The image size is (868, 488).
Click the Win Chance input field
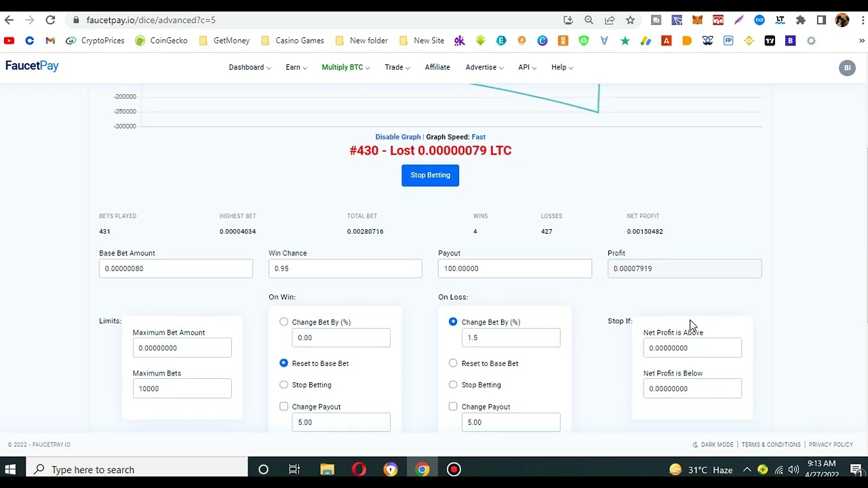(345, 268)
